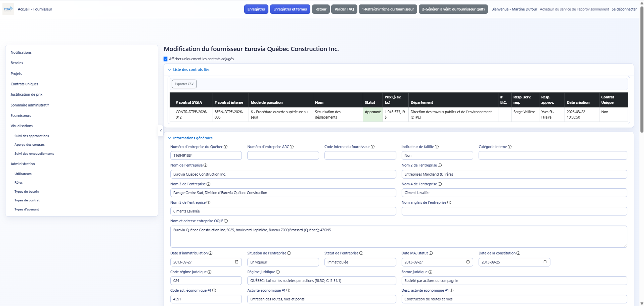Expand the Visualisations menu group
The image size is (644, 306).
[x=21, y=126]
